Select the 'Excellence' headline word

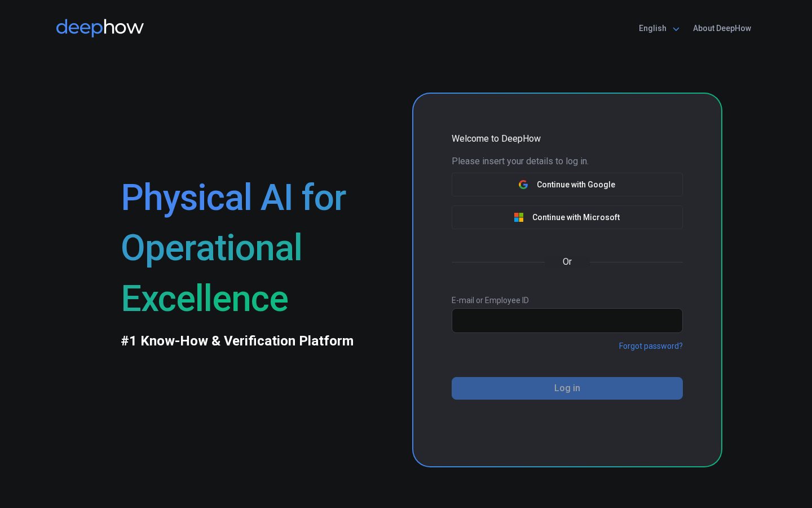[x=205, y=299]
